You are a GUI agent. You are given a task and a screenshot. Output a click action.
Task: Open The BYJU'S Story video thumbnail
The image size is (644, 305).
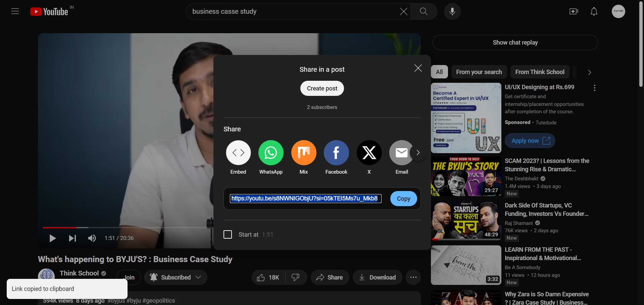(x=466, y=176)
